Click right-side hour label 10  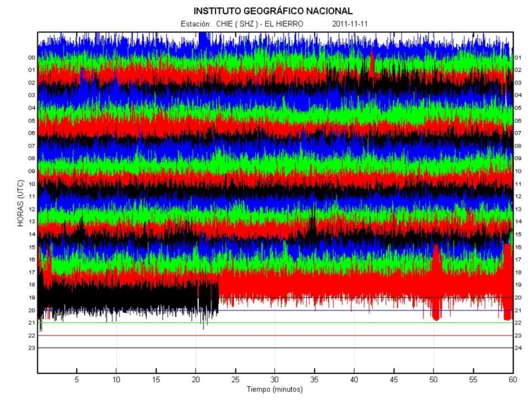(x=518, y=171)
